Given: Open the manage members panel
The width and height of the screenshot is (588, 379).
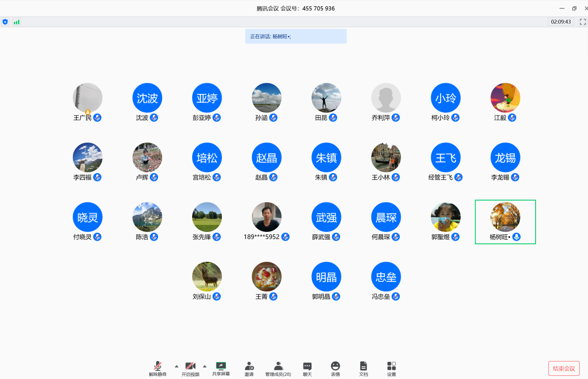Looking at the screenshot, I should (278, 366).
